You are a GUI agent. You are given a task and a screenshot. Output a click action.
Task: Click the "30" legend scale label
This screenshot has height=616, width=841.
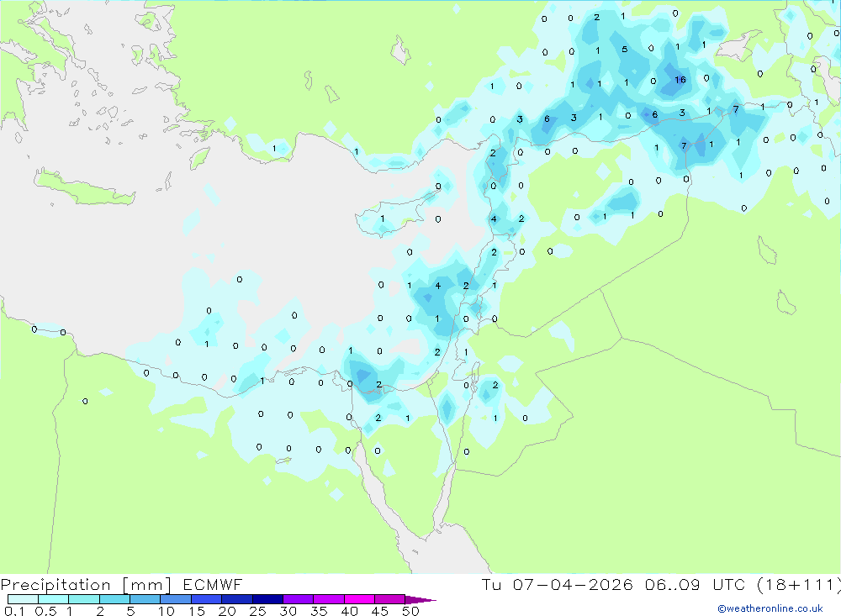(x=288, y=611)
